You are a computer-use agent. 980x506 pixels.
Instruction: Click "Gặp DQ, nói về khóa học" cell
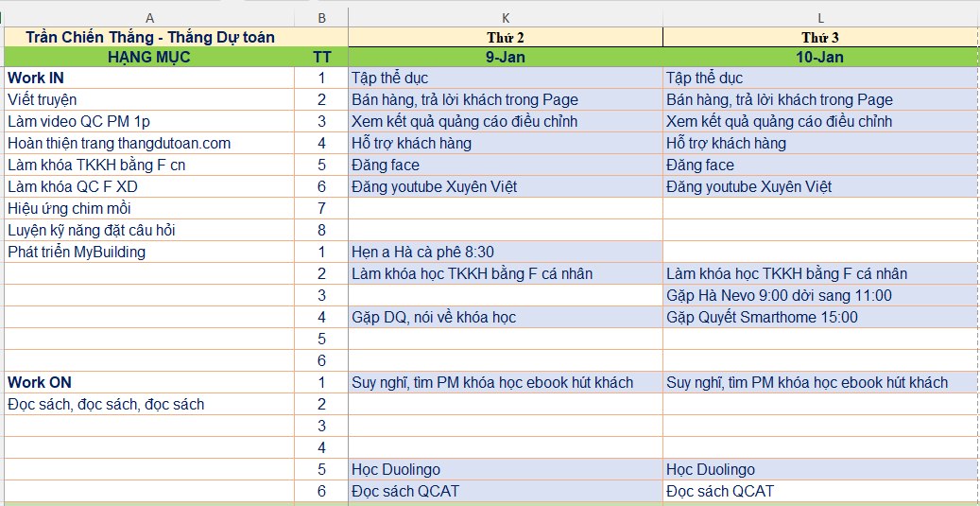434,318
